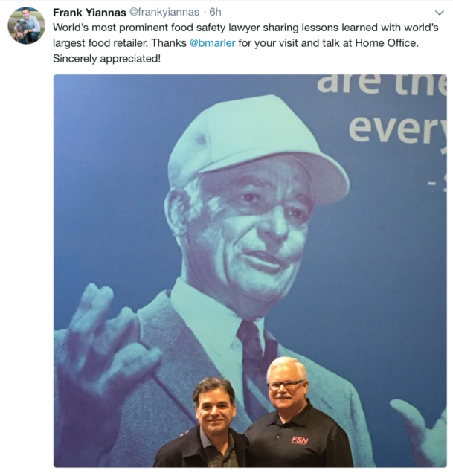Open Frank Yiannas profile avatar

pyautogui.click(x=27, y=26)
